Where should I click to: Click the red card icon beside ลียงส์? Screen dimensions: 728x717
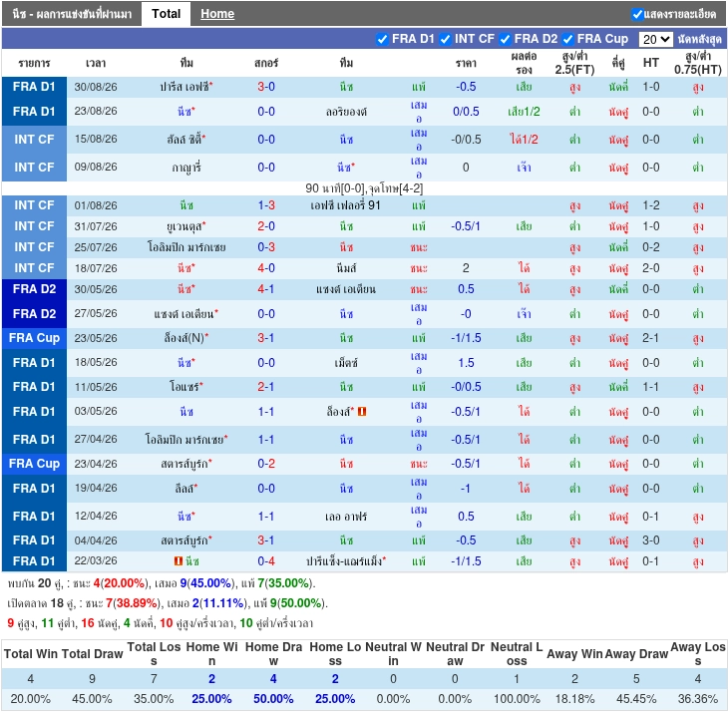coord(362,412)
